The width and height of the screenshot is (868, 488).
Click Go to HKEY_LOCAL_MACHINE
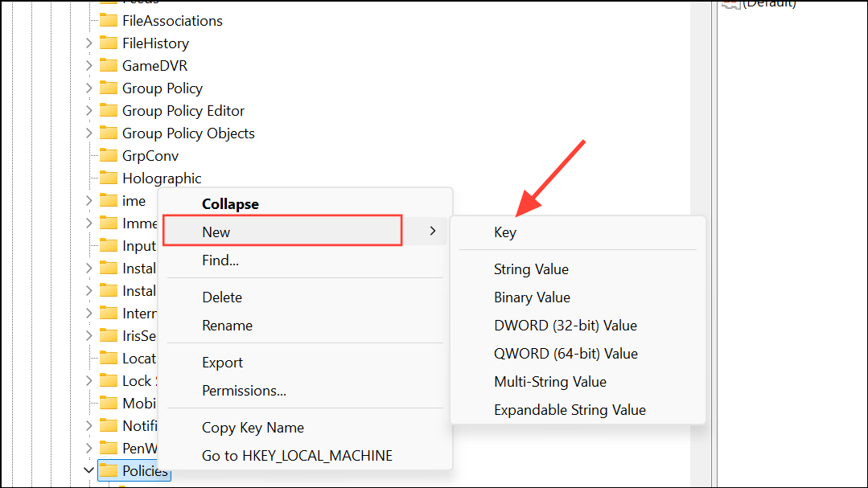[x=297, y=455]
